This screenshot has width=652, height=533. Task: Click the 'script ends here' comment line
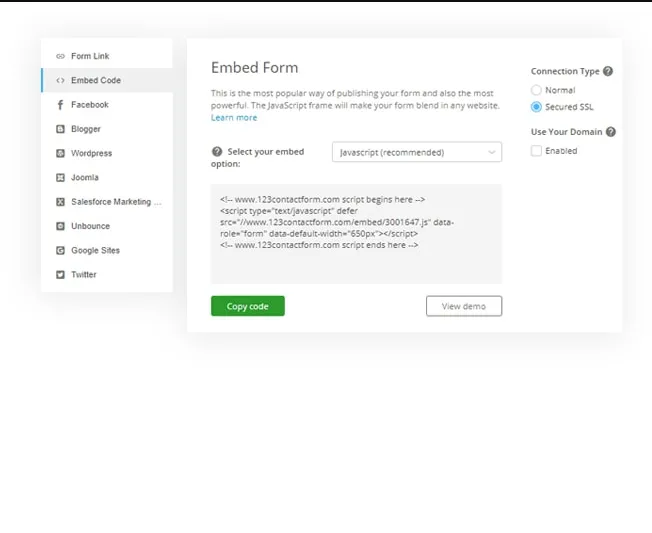click(319, 245)
